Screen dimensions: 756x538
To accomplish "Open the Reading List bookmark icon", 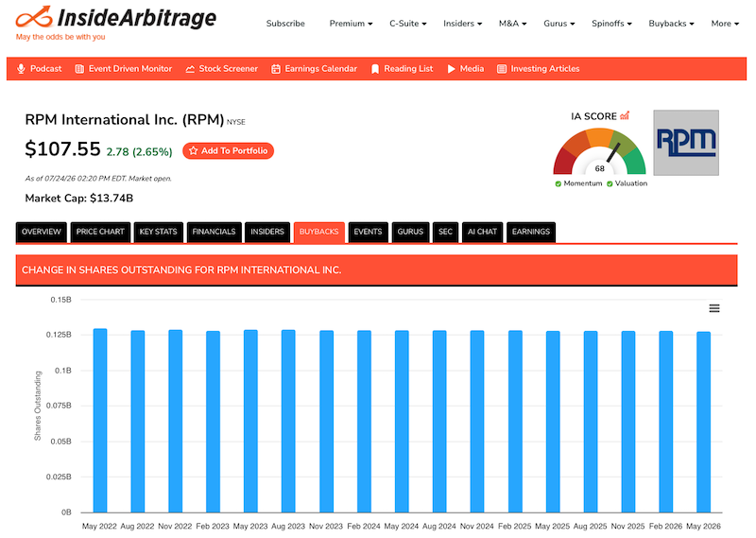I will coord(375,69).
